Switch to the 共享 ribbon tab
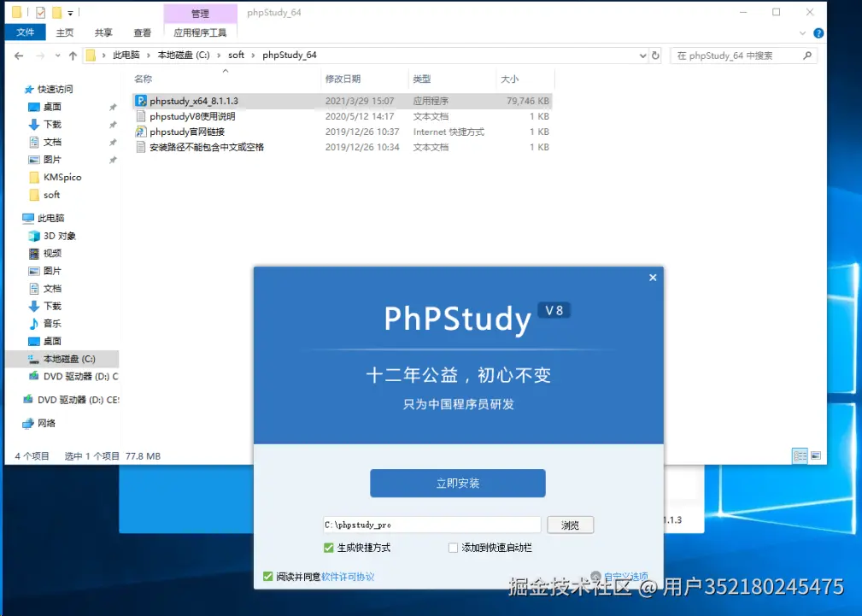Viewport: 862px width, 616px height. (x=103, y=32)
